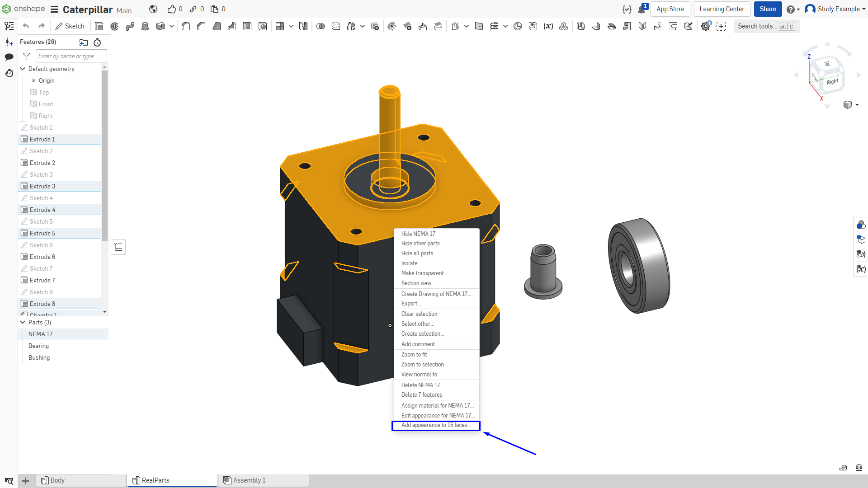Click the rollback timer icon in Features

[97, 42]
